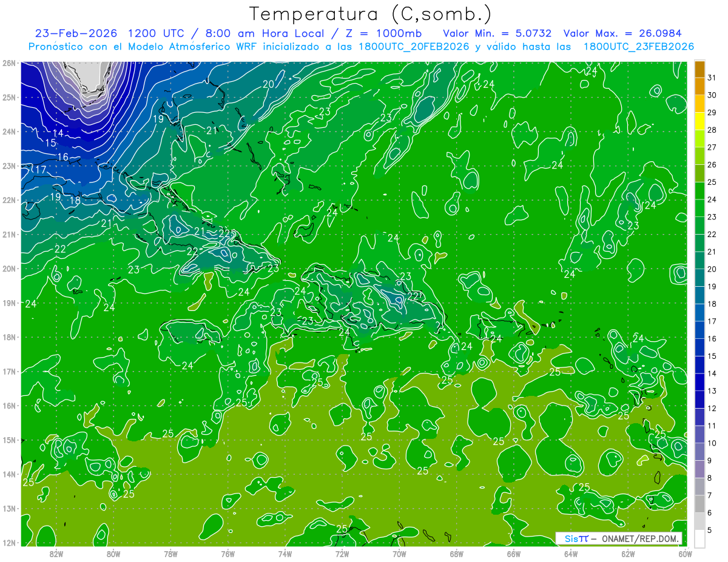Click the 80W longitude axis label

(x=113, y=554)
